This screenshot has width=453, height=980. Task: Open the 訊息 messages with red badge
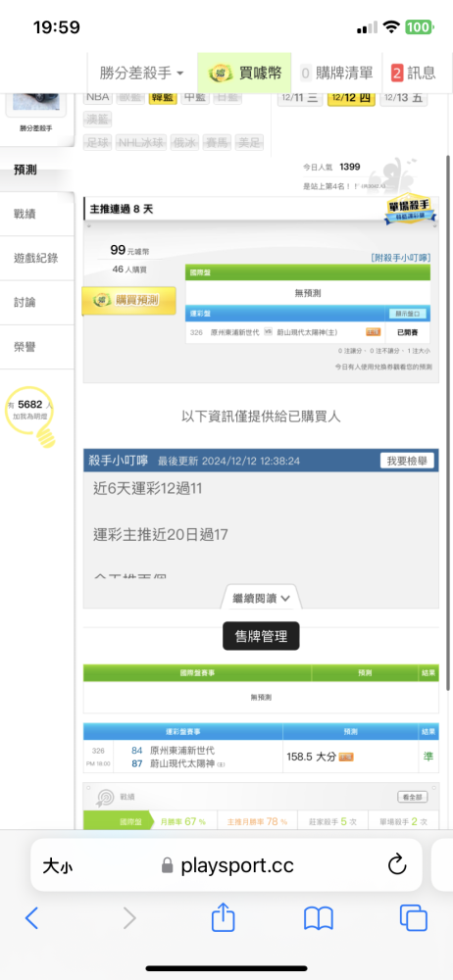click(414, 73)
